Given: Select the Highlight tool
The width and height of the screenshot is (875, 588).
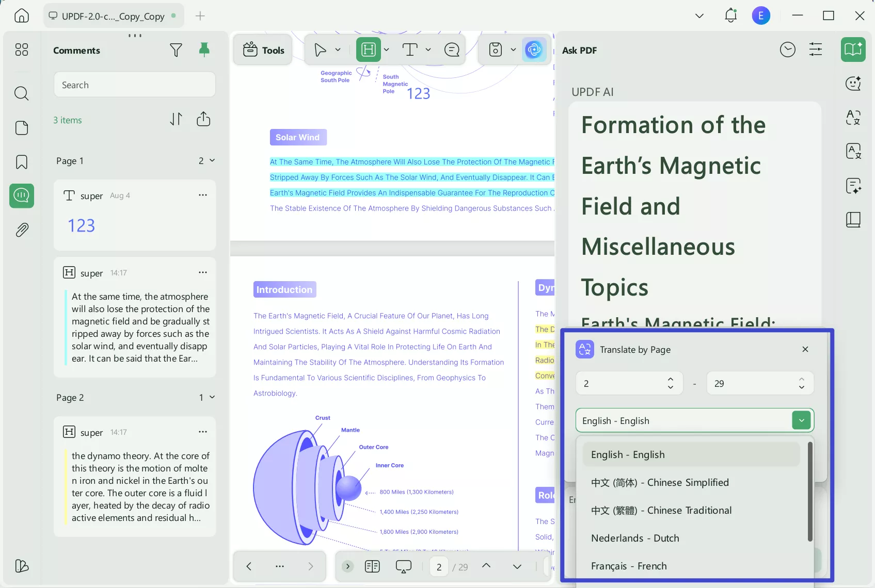Looking at the screenshot, I should [x=369, y=50].
